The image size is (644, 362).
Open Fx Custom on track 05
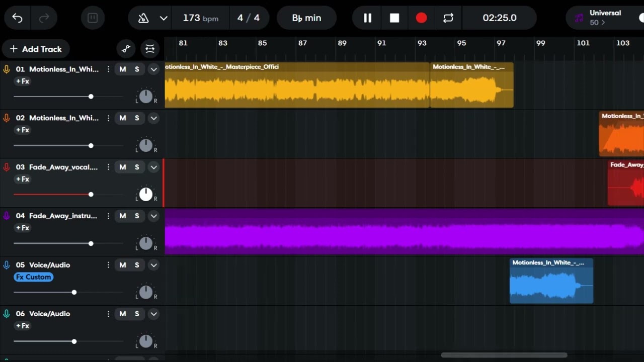pyautogui.click(x=33, y=277)
